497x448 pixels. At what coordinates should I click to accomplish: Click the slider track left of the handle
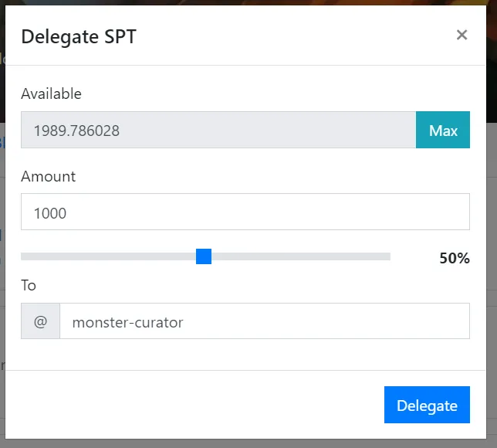tap(108, 256)
